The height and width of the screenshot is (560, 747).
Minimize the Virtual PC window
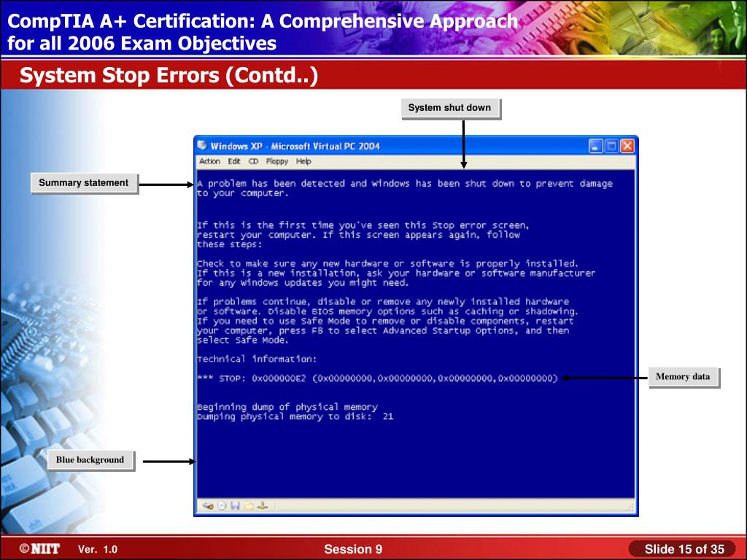[596, 146]
